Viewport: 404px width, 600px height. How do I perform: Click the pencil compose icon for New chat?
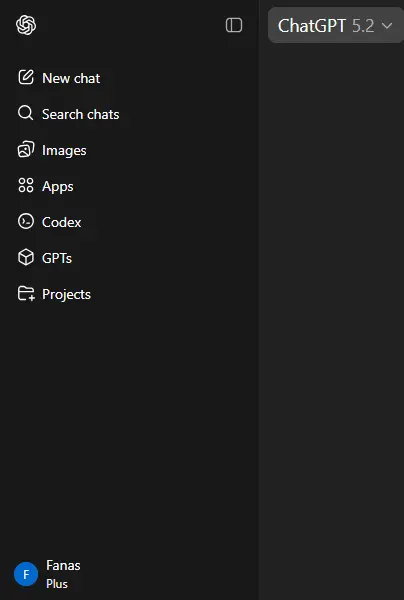(26, 78)
